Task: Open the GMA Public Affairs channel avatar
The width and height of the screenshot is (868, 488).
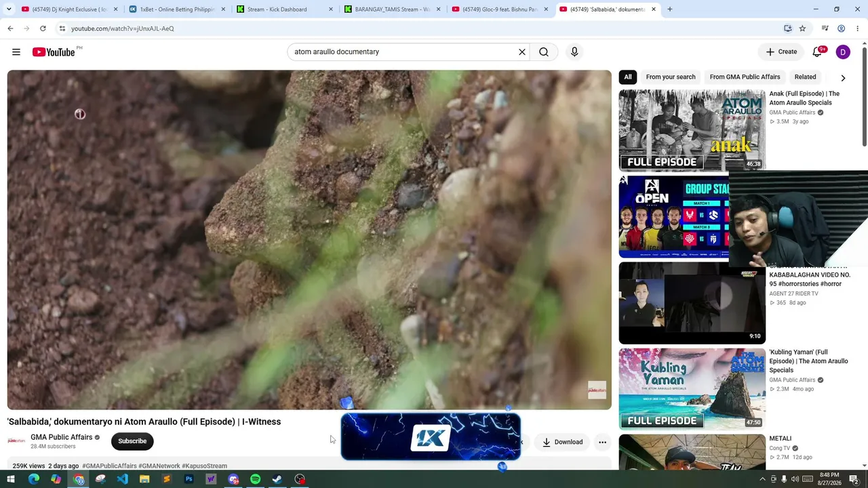Action: (x=16, y=441)
